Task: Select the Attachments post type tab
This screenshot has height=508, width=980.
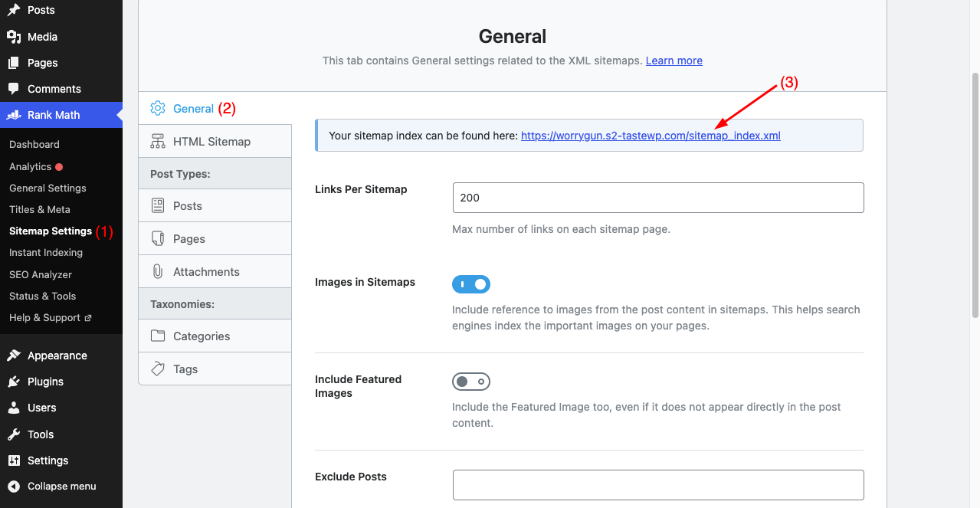Action: click(x=215, y=271)
